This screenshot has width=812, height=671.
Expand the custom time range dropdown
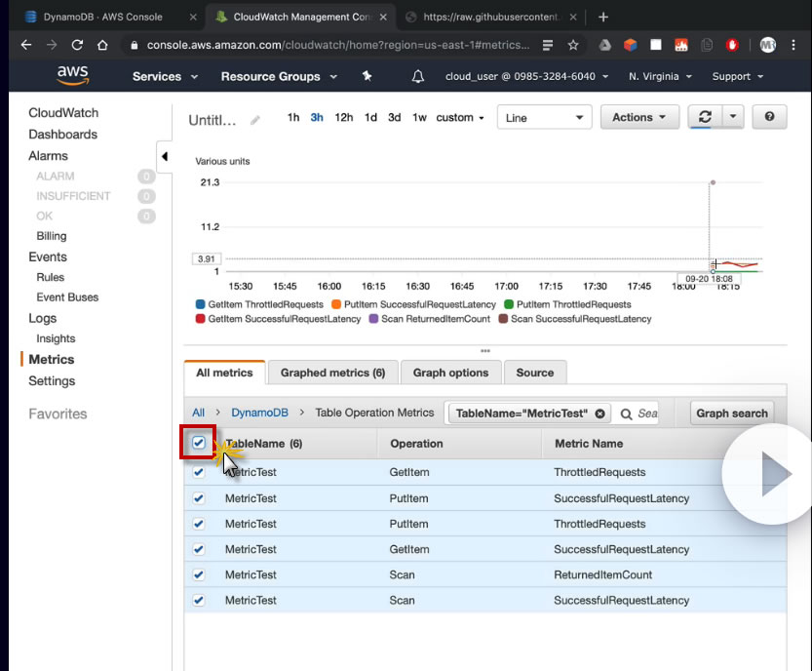[x=460, y=118]
